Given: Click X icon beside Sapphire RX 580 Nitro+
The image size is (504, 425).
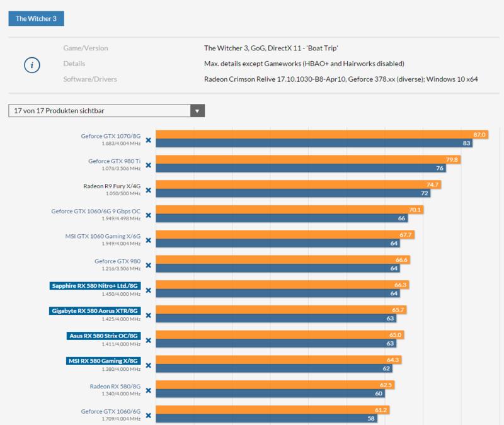Looking at the screenshot, I should pos(149,290).
